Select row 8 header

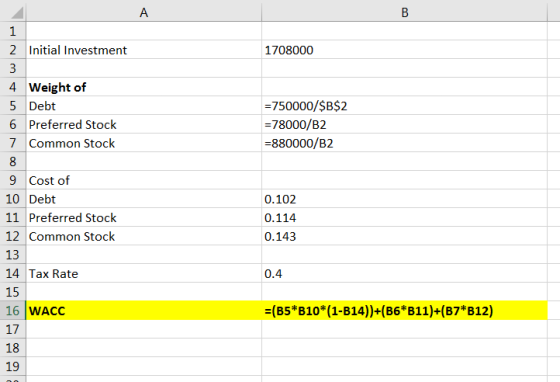pos(13,162)
